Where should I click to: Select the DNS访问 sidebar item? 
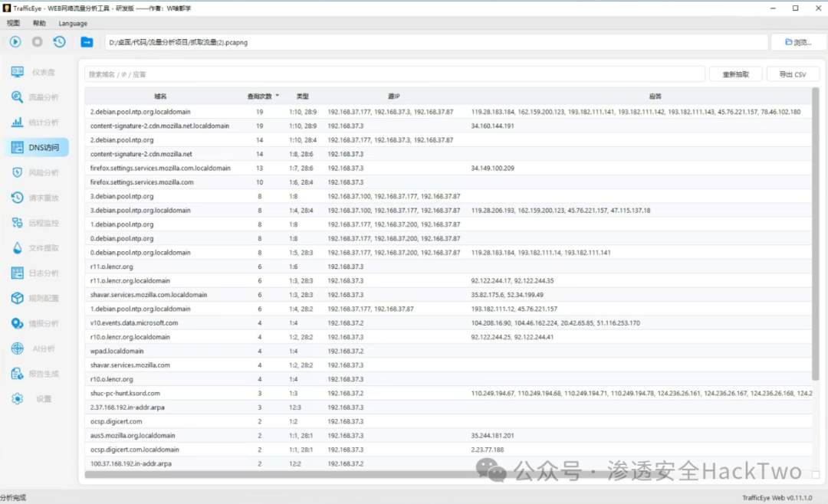tap(37, 147)
